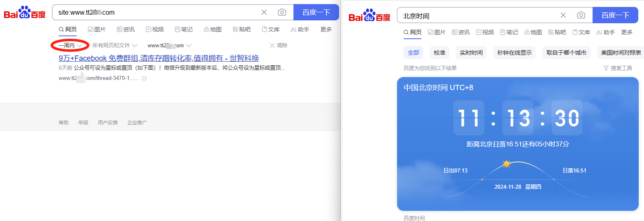Viewport: 644px width, 221px height.
Task: Click the 2024-11-28 星期四 date text
Action: click(518, 187)
